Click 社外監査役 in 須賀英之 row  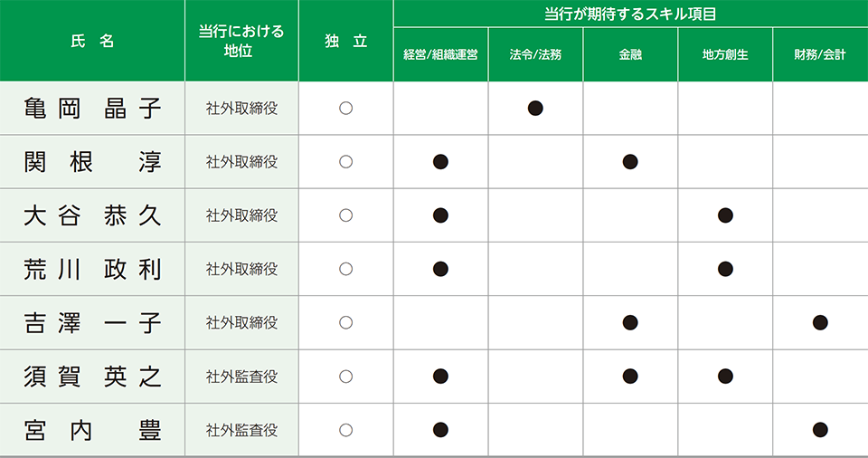tap(241, 377)
